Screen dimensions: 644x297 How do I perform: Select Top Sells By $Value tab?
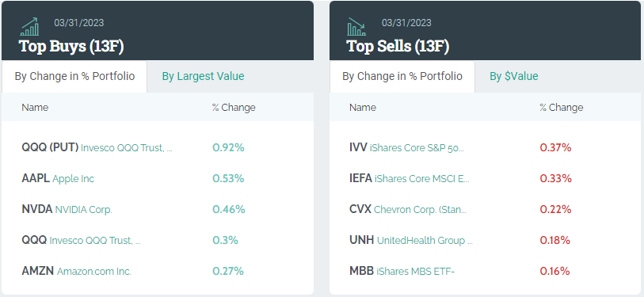point(514,76)
